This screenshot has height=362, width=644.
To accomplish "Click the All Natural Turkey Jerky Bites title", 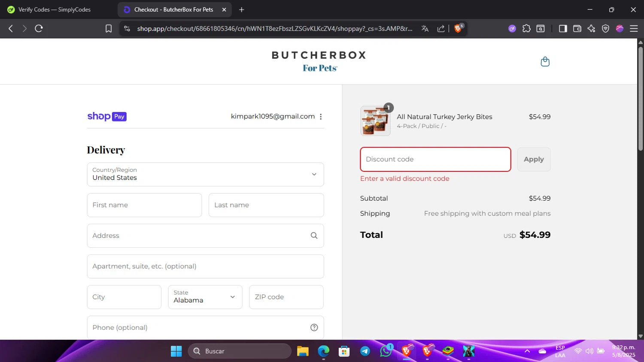I will (444, 116).
